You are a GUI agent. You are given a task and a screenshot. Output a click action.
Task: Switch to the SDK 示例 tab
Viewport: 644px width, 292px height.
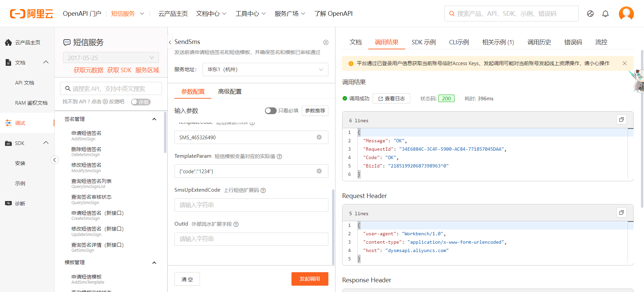[x=424, y=42]
